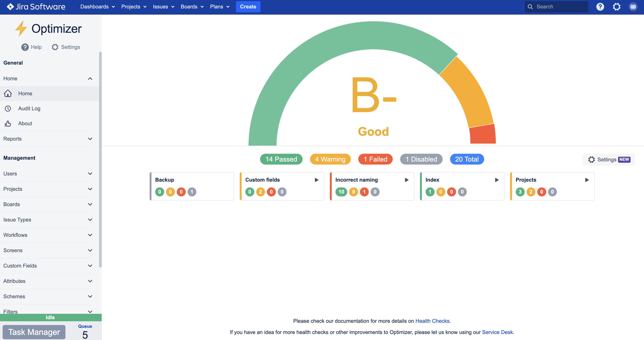The image size is (644, 340).
Task: Click the Optimizer Settings gear in sidebar
Action: click(x=55, y=47)
